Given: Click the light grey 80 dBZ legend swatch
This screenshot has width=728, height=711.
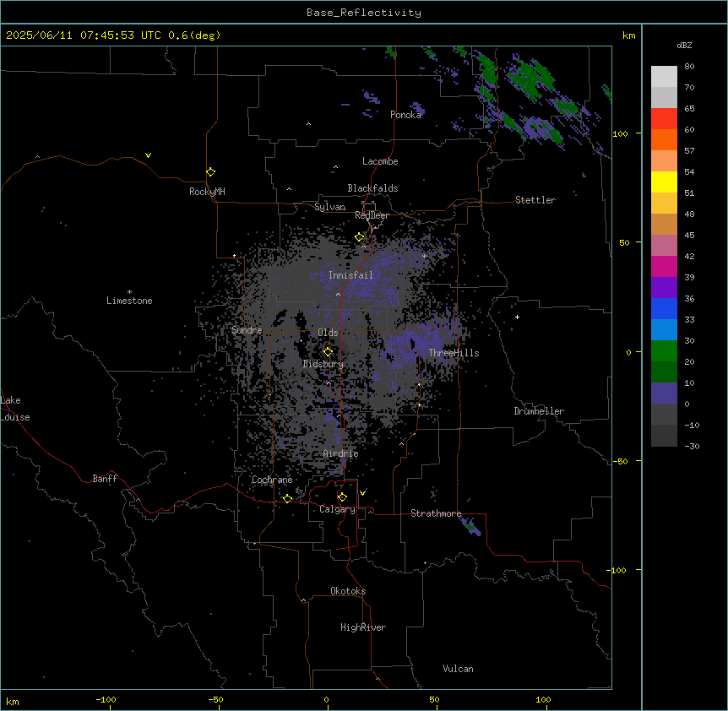Looking at the screenshot, I should [664, 77].
